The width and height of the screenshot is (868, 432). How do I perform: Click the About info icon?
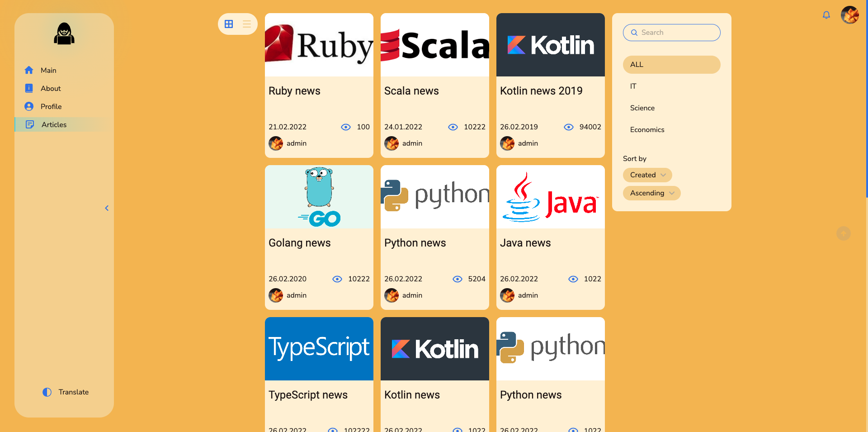click(x=29, y=88)
